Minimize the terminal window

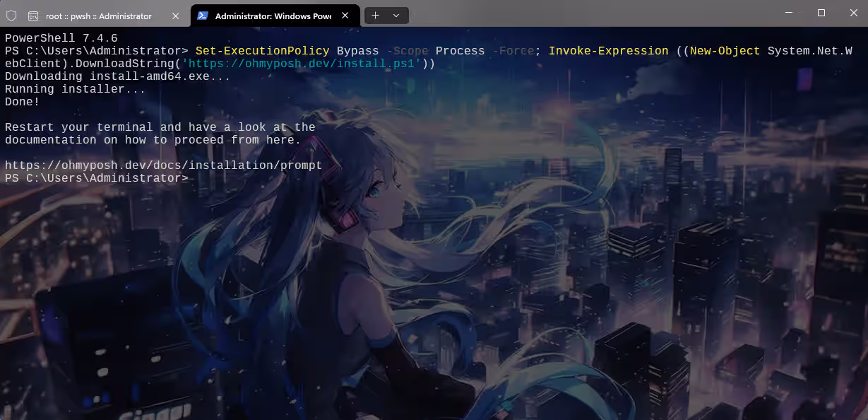tap(789, 13)
